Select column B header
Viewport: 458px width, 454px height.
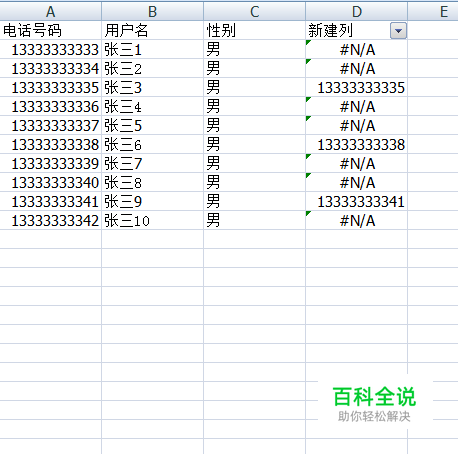tap(153, 12)
